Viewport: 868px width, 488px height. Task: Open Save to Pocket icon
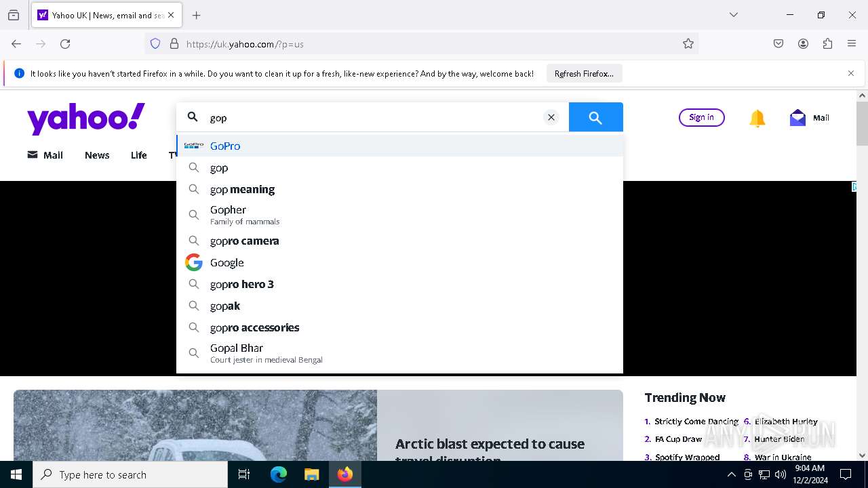pos(778,44)
